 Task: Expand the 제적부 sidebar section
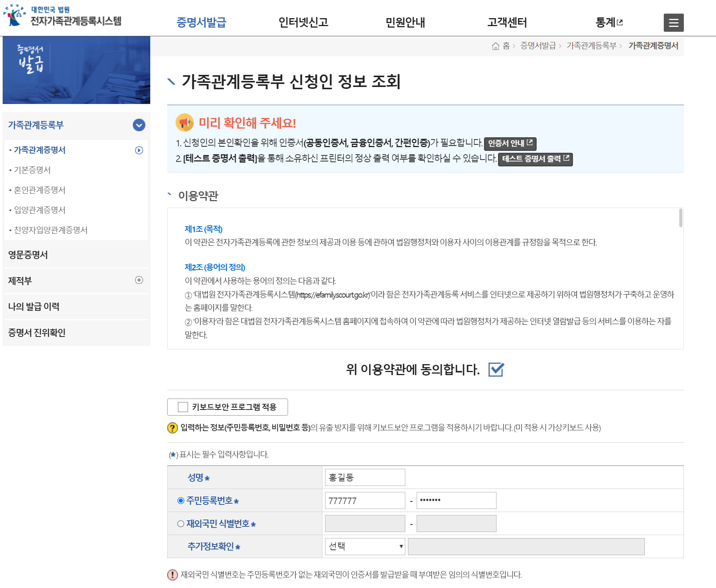pyautogui.click(x=140, y=281)
